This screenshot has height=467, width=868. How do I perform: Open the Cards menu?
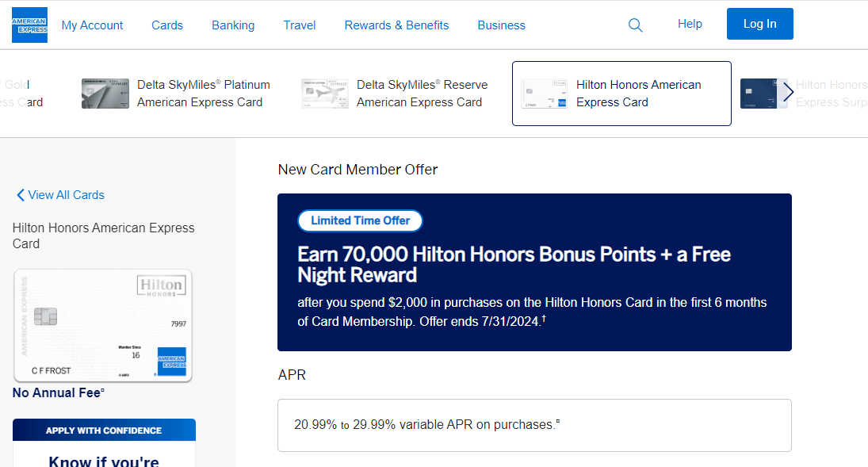166,25
